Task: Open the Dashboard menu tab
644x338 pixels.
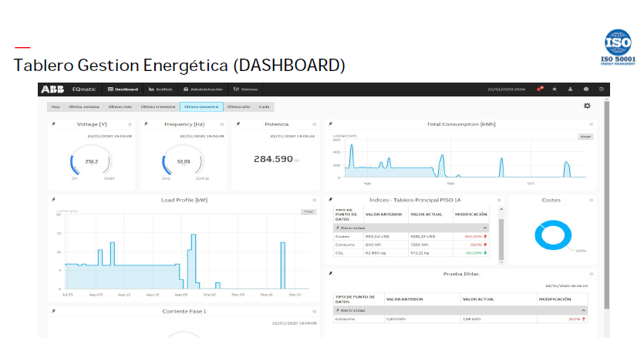Action: pyautogui.click(x=123, y=90)
